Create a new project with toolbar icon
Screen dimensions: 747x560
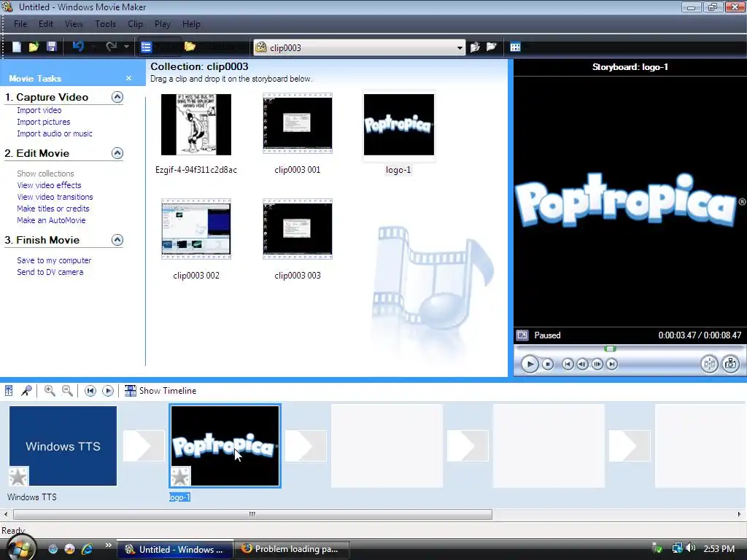[17, 47]
